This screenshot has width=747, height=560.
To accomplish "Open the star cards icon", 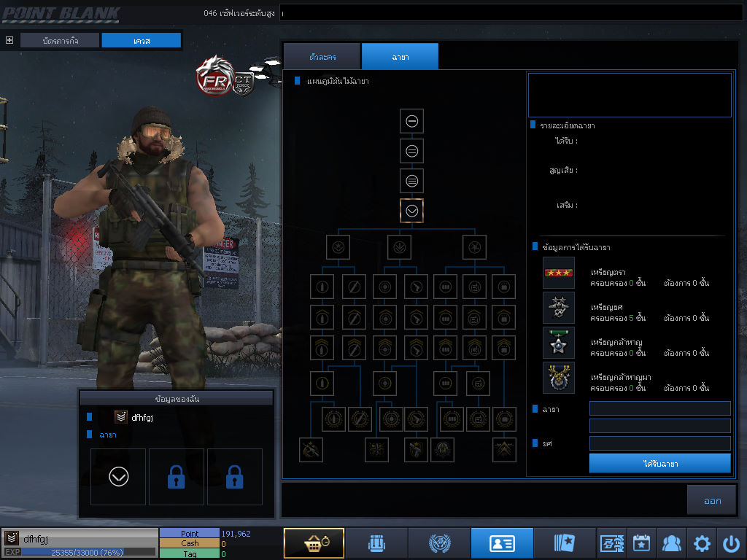I will (565, 543).
